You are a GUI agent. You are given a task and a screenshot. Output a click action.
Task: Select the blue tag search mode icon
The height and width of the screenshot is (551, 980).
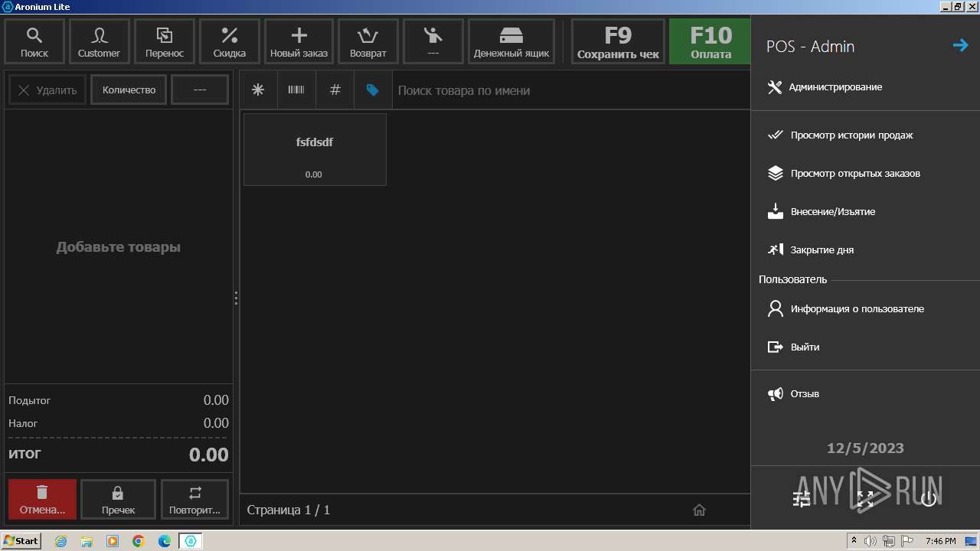373,90
